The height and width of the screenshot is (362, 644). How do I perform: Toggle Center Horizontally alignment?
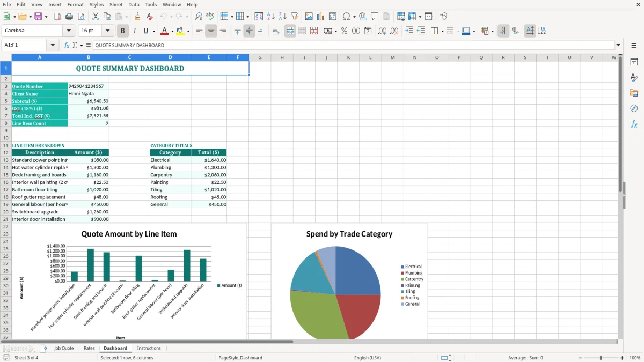coord(211,31)
